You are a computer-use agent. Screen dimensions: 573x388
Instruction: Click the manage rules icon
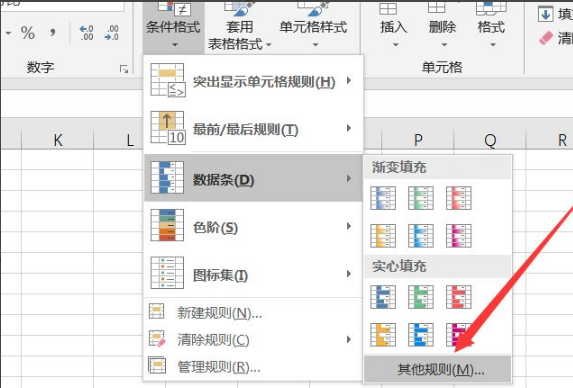[x=157, y=365]
